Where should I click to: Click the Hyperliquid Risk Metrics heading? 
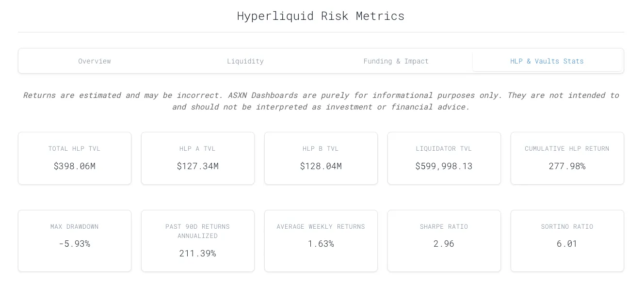tap(321, 16)
